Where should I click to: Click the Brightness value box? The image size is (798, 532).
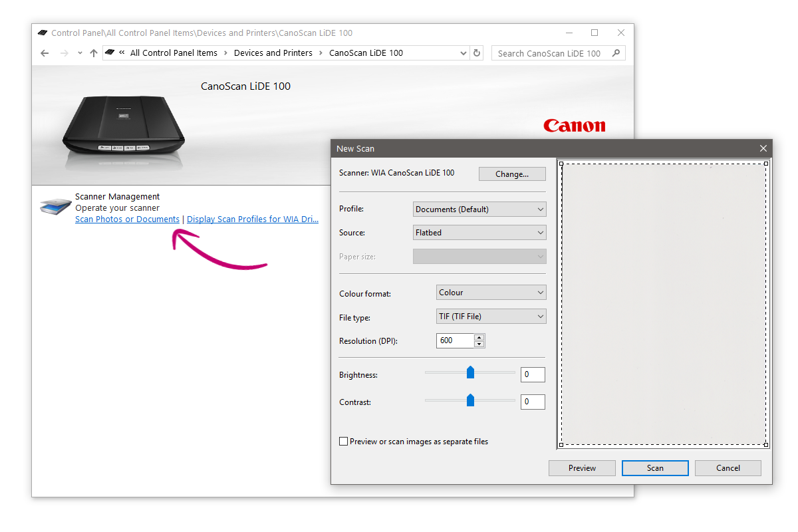[533, 375]
